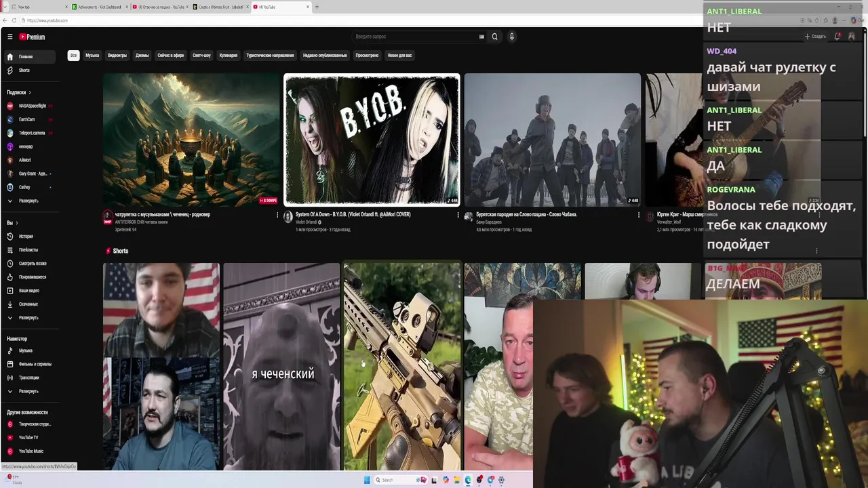Open the Подписки section chevron
This screenshot has height=488, width=868.
[x=30, y=92]
